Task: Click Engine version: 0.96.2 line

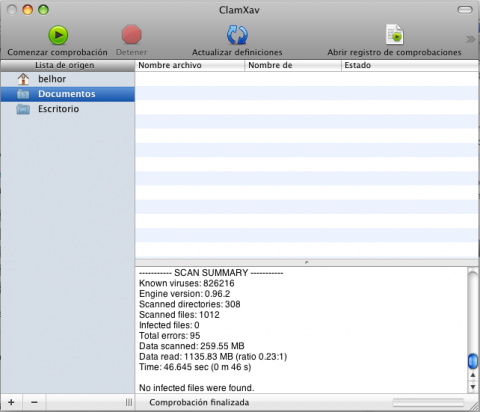Action: point(185,294)
